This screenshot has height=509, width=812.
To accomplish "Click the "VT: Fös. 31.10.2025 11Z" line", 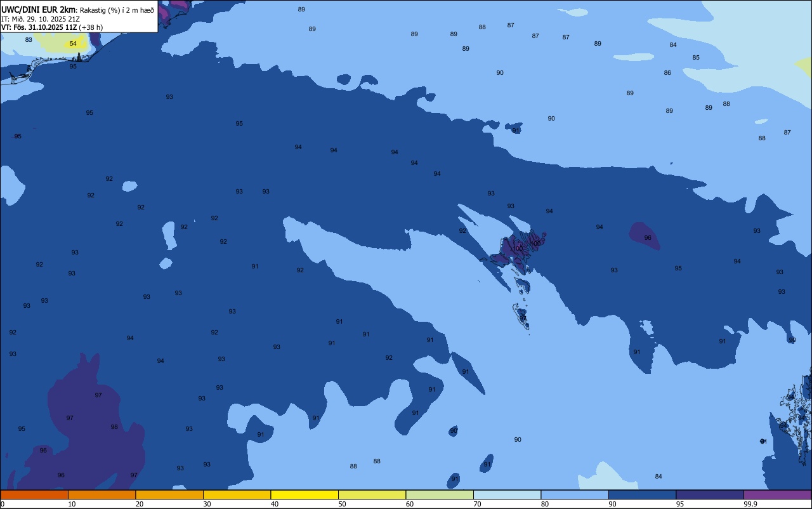I will pyautogui.click(x=39, y=27).
